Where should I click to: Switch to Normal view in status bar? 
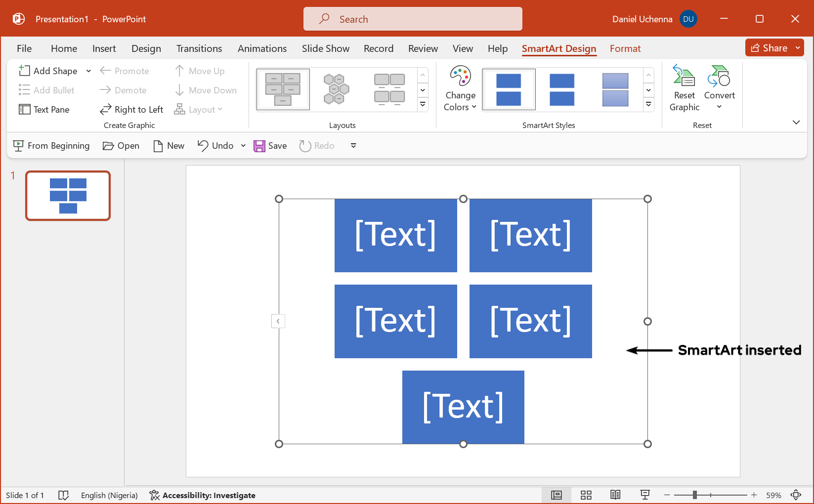click(557, 495)
